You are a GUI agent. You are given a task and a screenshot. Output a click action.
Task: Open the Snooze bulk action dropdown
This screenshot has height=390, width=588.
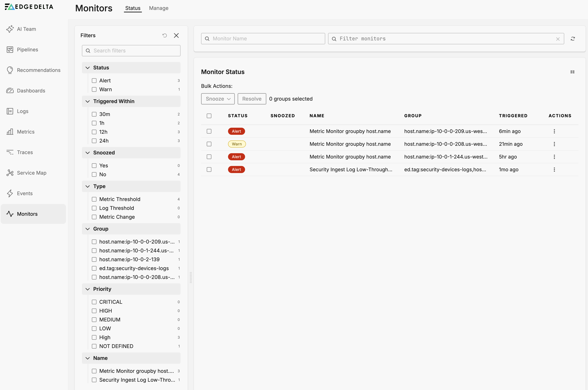pos(218,99)
